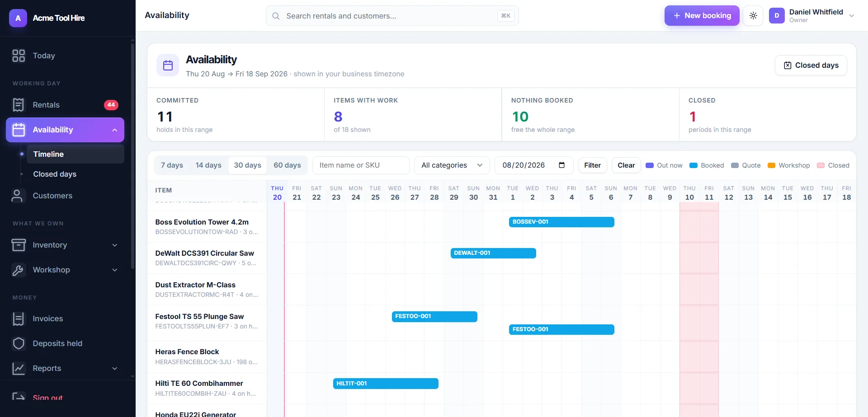Open date picker calendar icon
This screenshot has width=868, height=417.
tap(561, 165)
